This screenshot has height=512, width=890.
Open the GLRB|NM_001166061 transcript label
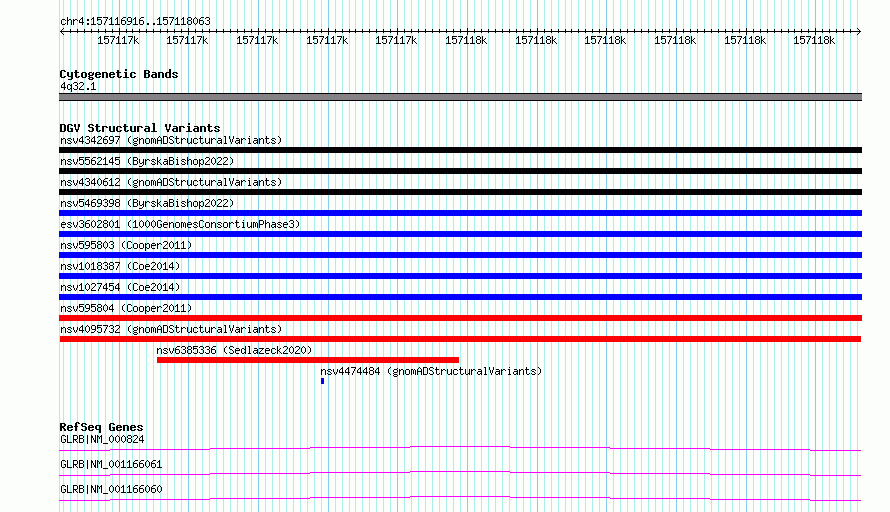[111, 464]
